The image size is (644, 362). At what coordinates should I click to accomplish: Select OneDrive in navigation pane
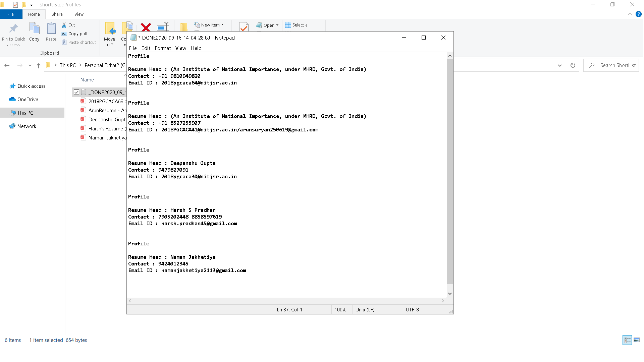click(x=28, y=99)
